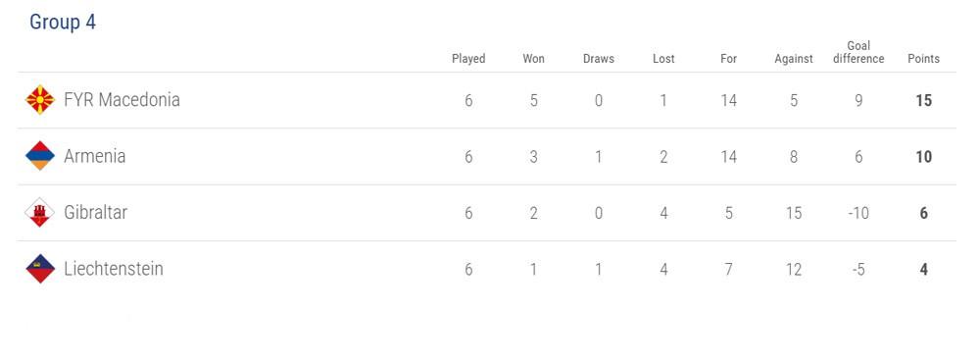The width and height of the screenshot is (980, 362).
Task: Open the FYR Macedonia team link
Action: click(122, 100)
